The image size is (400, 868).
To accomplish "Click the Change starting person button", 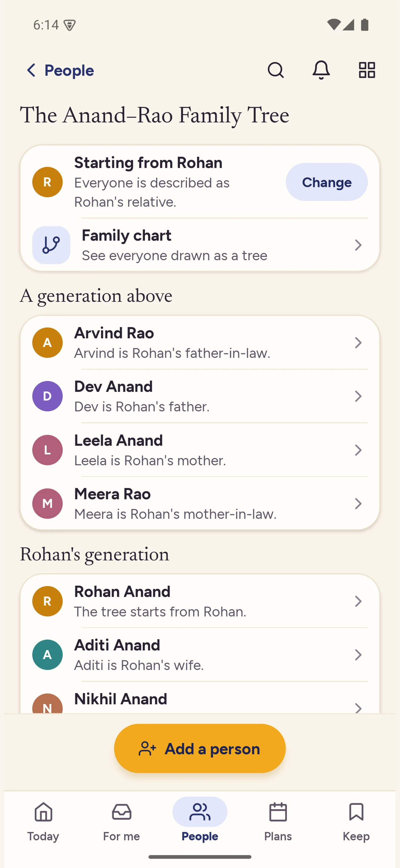I will (x=326, y=182).
